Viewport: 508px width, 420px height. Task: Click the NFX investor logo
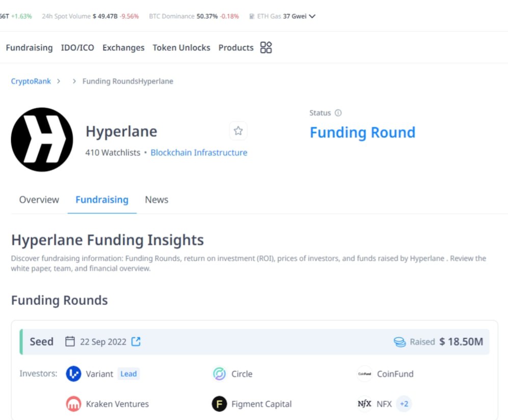click(364, 404)
